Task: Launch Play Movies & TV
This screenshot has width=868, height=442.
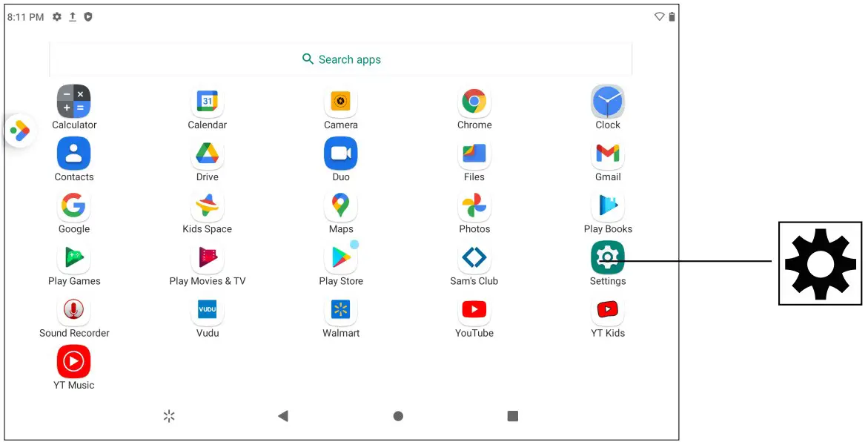Action: (x=207, y=258)
